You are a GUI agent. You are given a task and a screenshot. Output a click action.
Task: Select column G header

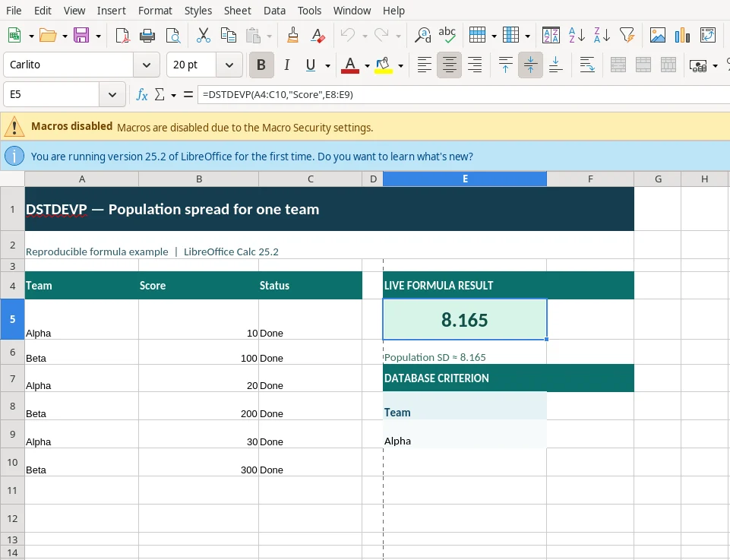point(658,179)
